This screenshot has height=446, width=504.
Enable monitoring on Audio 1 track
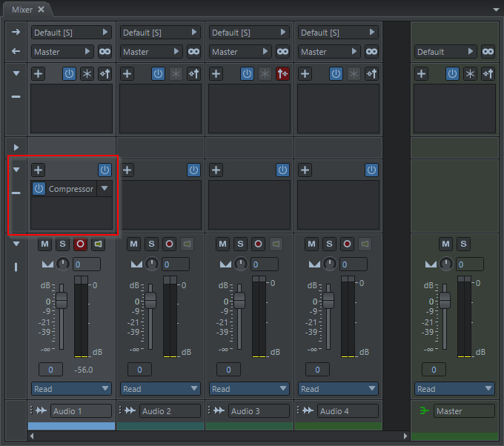98,244
